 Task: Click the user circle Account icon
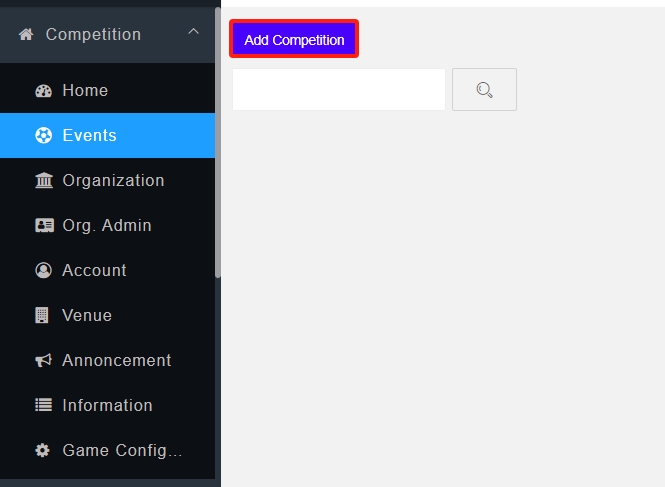point(43,271)
